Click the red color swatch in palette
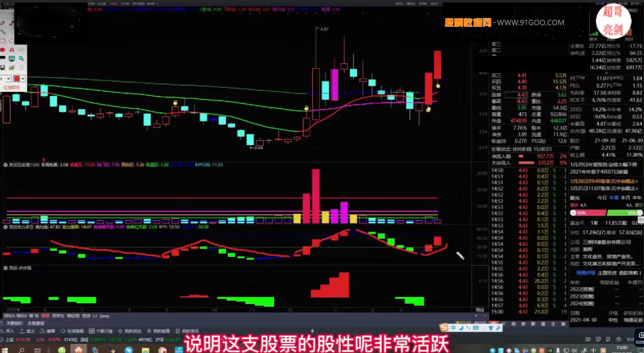644x353 pixels. [x=17, y=78]
